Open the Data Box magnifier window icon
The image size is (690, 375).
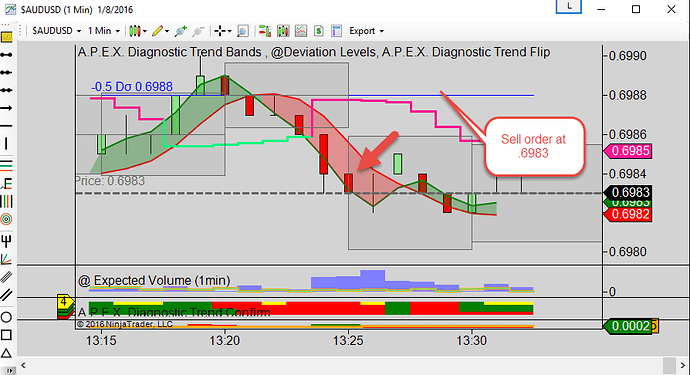pyautogui.click(x=243, y=31)
